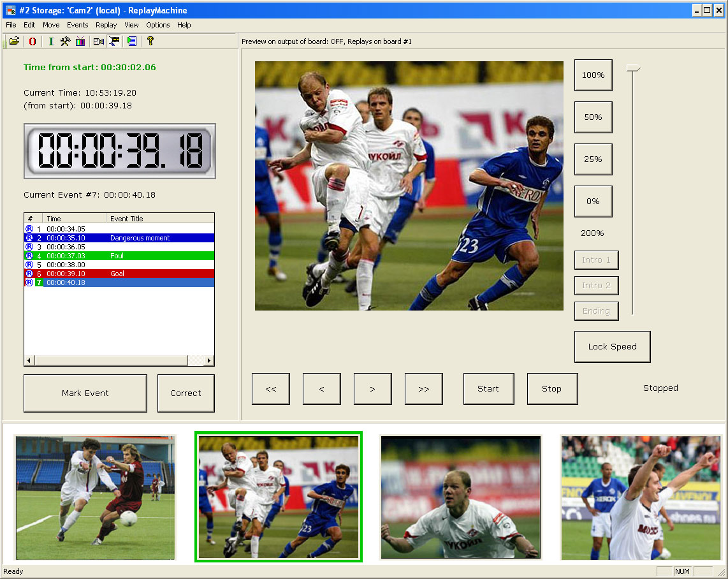Set replay speed to 50%
Viewport: 728px width, 579px height.
593,117
